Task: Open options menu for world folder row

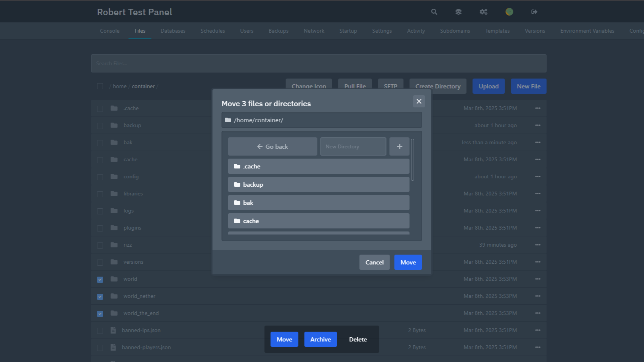Action: (538, 279)
